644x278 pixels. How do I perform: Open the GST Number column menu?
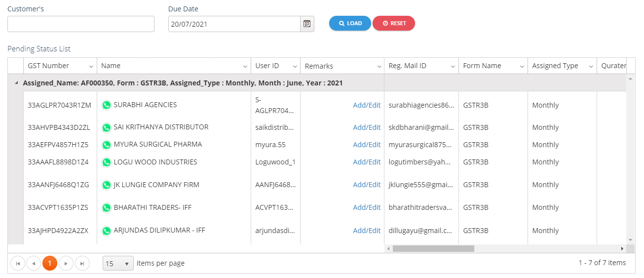pyautogui.click(x=91, y=66)
